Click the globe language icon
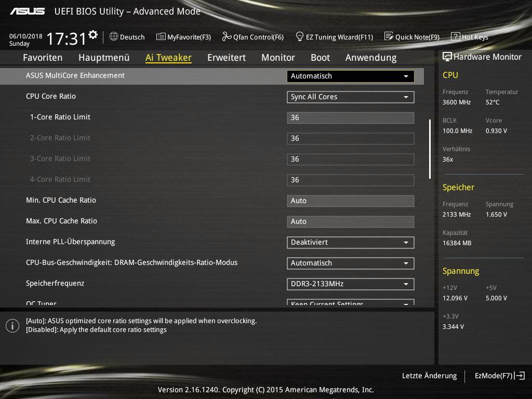Image resolution: width=532 pixels, height=399 pixels. tap(114, 36)
